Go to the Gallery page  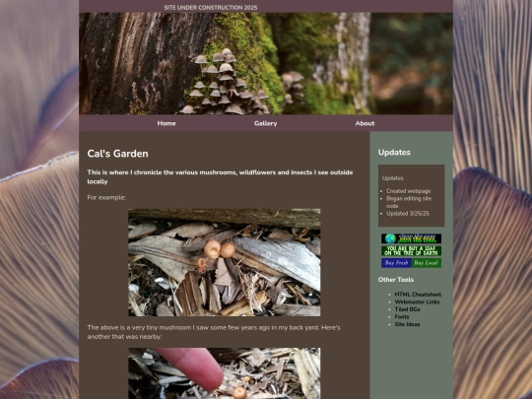coord(266,123)
